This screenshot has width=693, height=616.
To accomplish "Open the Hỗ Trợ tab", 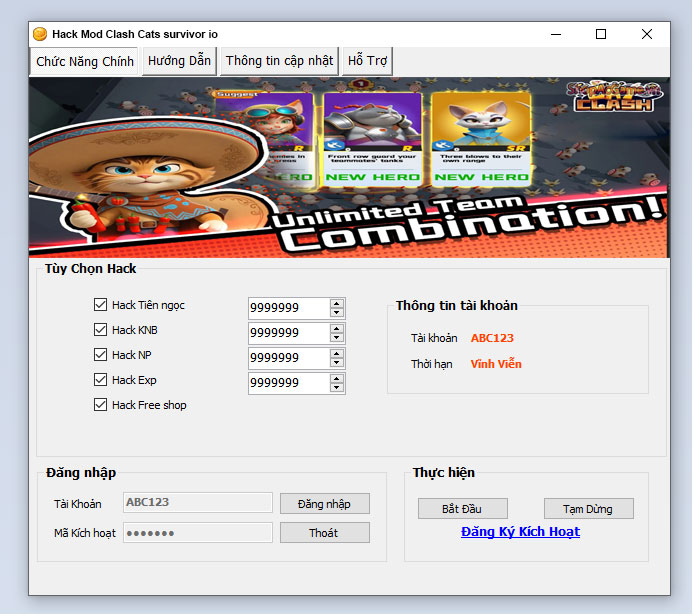I will coord(367,61).
